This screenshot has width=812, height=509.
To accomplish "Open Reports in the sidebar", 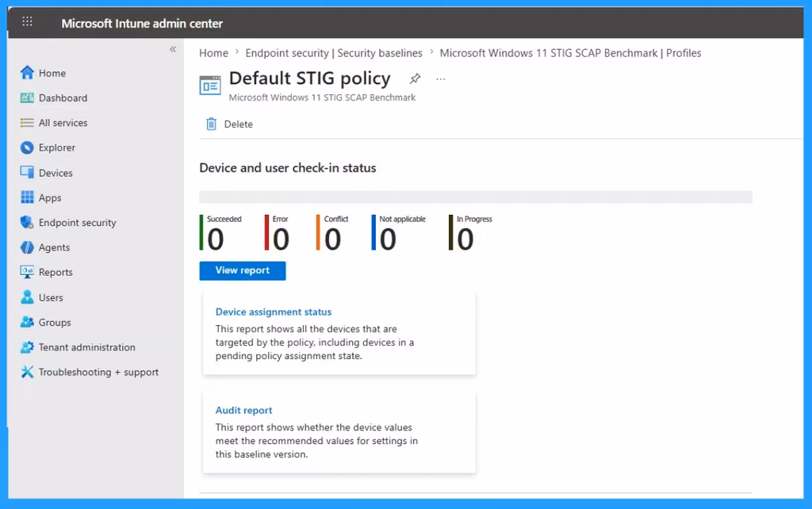I will [56, 273].
